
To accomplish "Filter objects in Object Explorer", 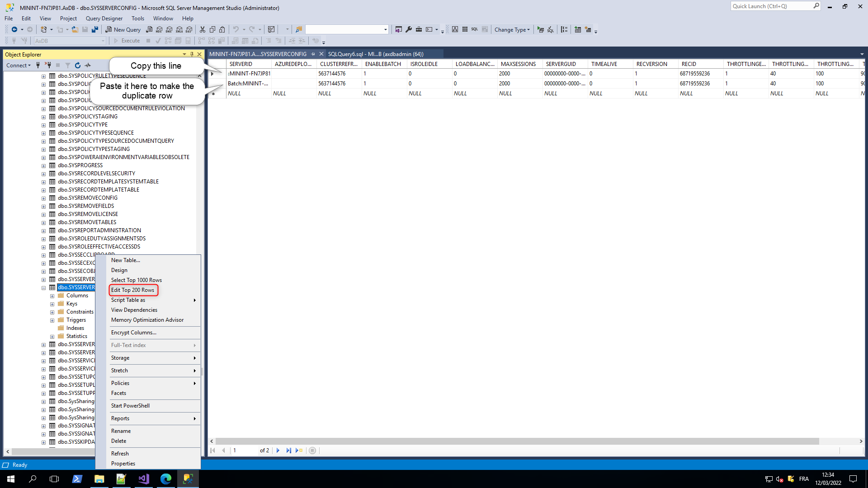I will pyautogui.click(x=68, y=65).
